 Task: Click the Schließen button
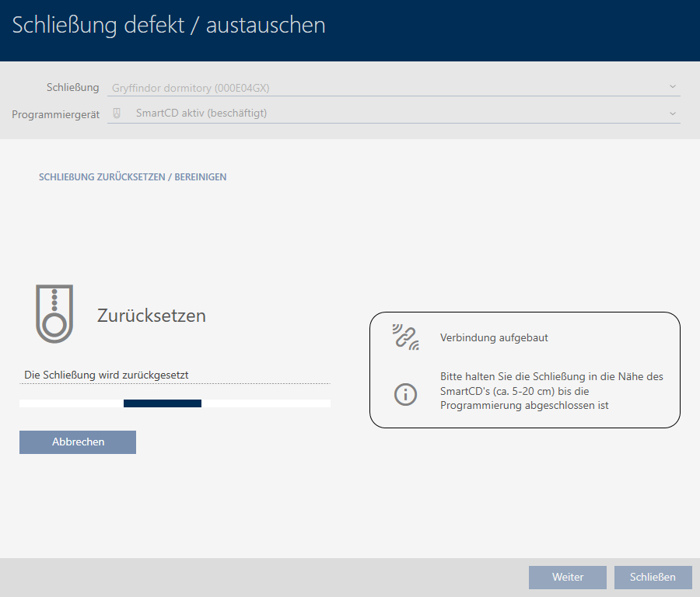(653, 577)
